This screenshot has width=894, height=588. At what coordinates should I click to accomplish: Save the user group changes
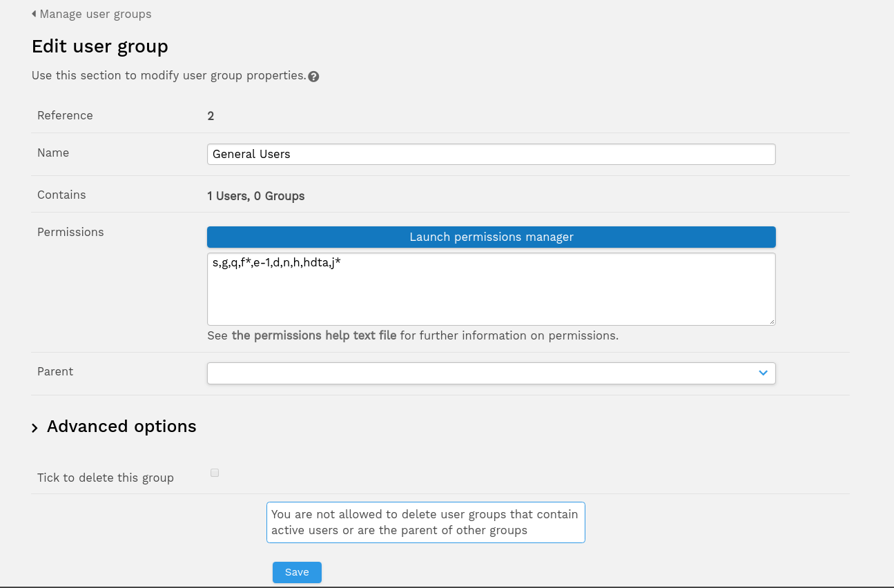coord(297,572)
